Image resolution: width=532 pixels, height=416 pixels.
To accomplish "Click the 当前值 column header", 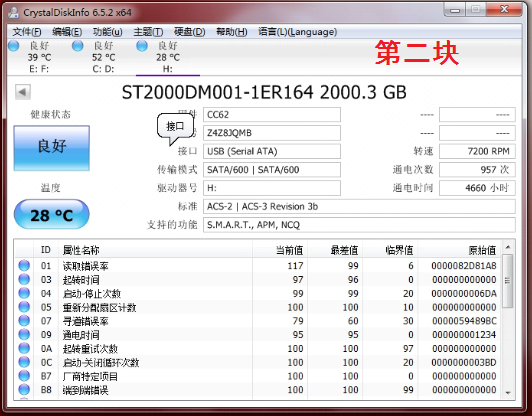I will (280, 250).
